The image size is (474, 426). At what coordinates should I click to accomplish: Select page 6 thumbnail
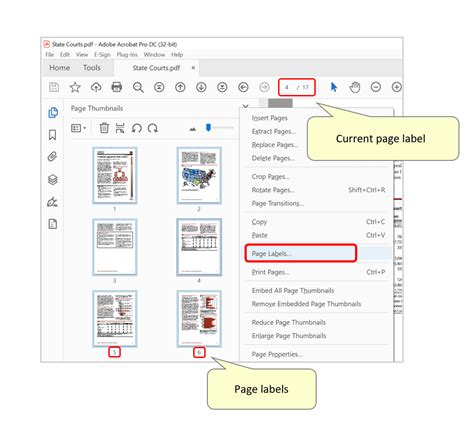point(199,319)
